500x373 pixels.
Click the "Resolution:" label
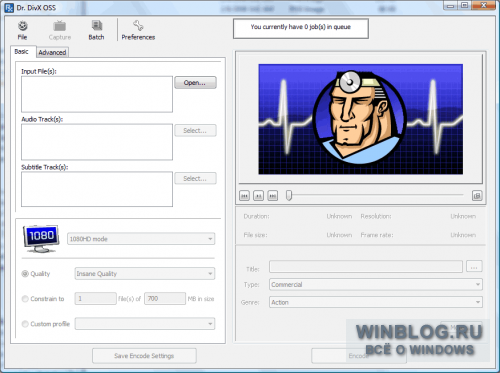376,216
